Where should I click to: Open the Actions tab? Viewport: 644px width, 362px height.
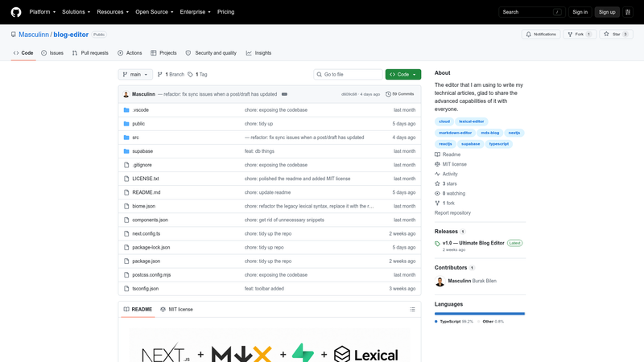130,53
